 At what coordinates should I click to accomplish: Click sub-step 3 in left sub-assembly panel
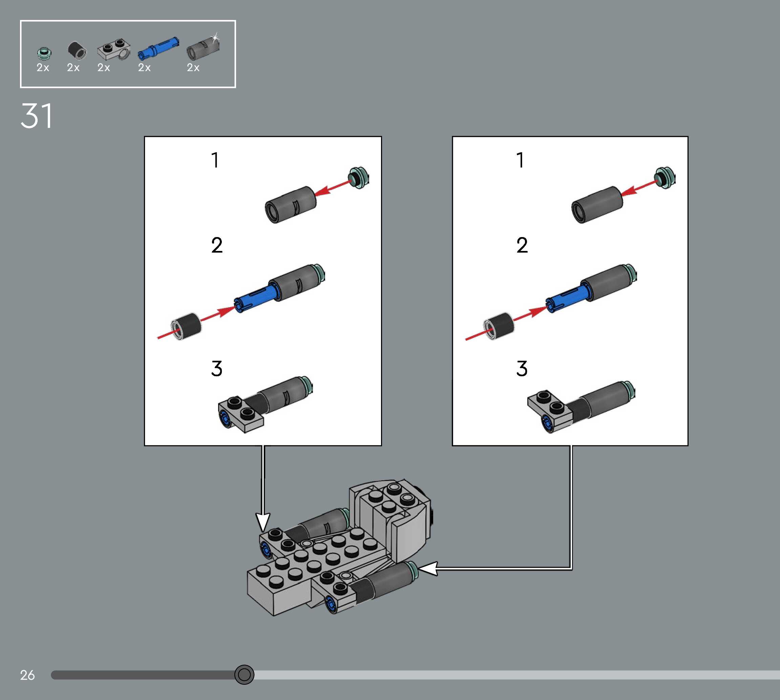[216, 368]
